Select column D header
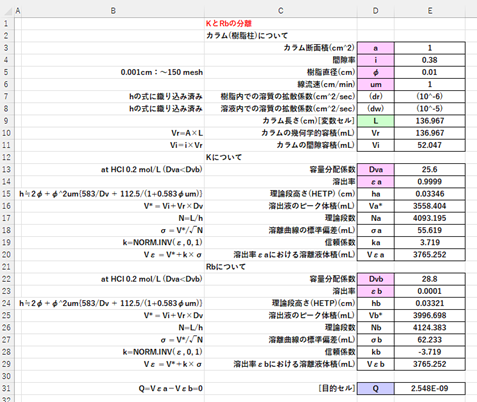 coord(376,11)
